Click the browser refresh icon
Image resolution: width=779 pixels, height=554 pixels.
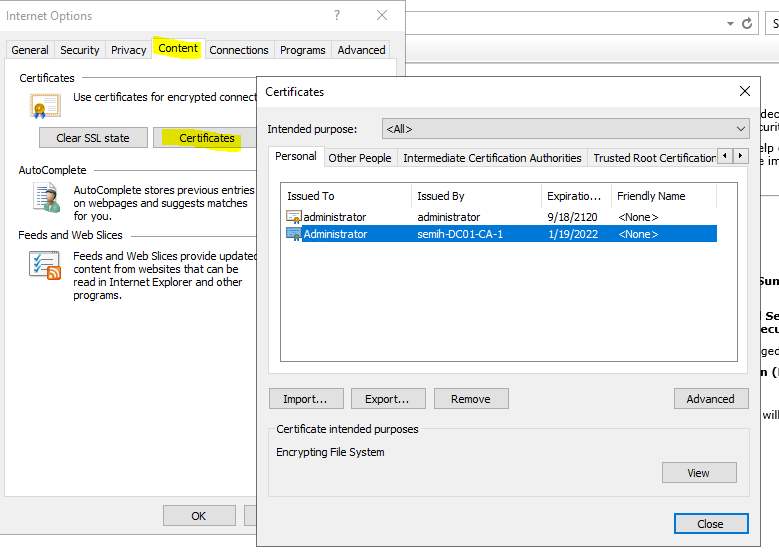click(747, 23)
